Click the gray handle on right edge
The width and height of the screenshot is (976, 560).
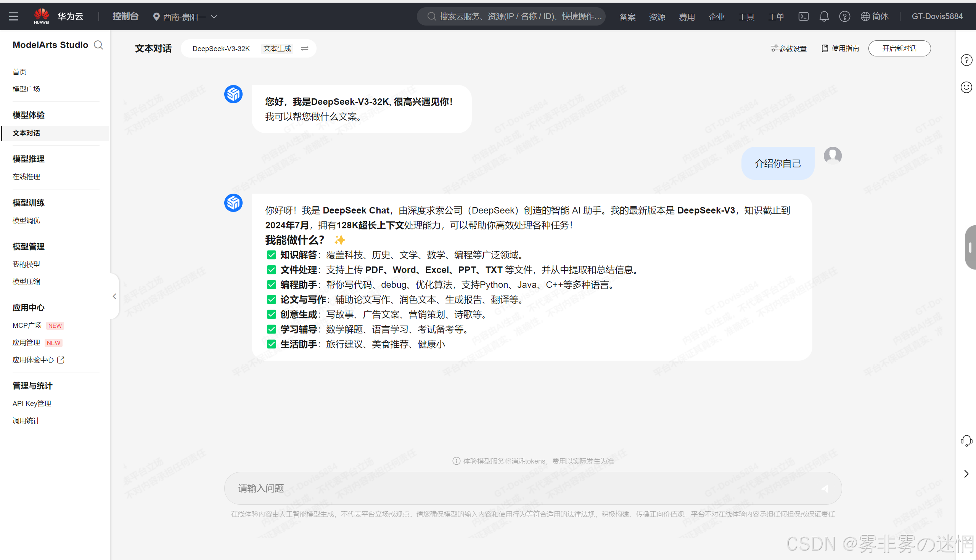point(971,247)
